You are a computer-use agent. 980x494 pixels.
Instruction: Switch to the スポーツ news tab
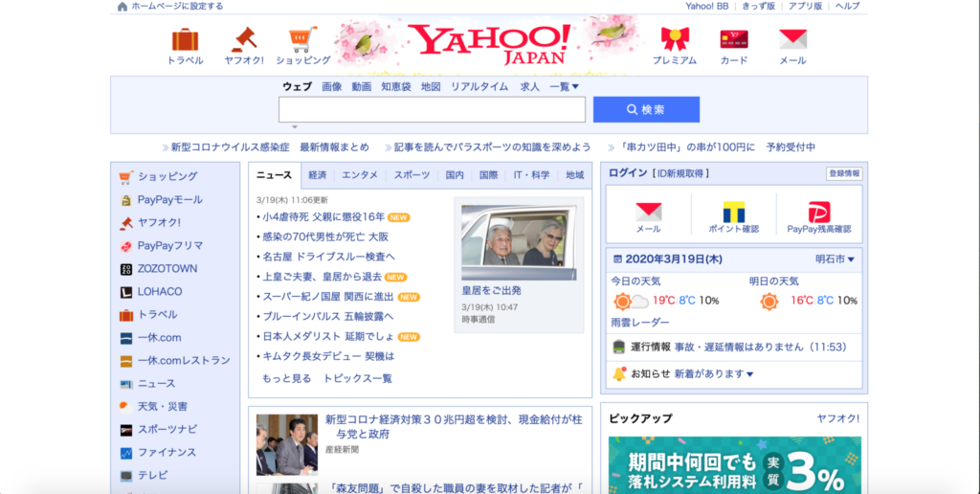[412, 176]
